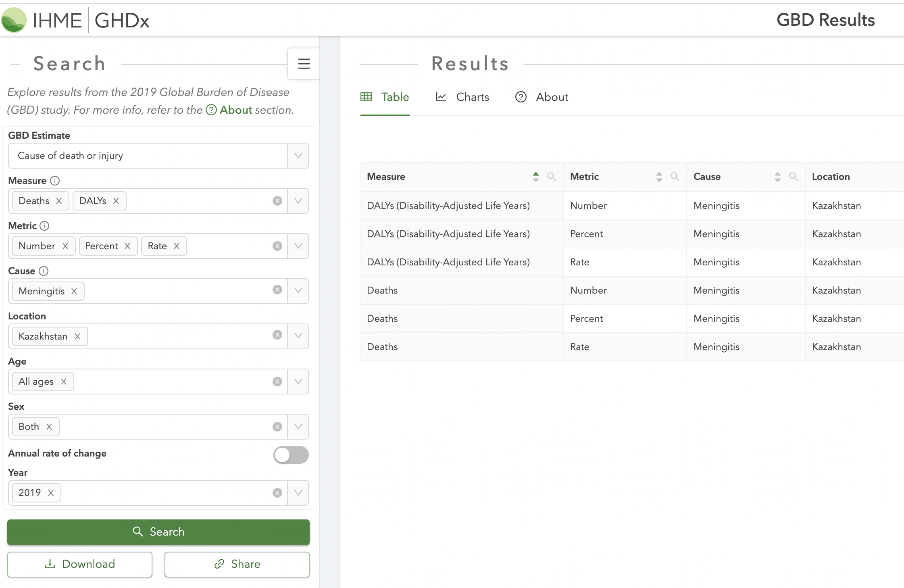Sort the Measure column with arrows
The image size is (904, 588).
pos(535,177)
